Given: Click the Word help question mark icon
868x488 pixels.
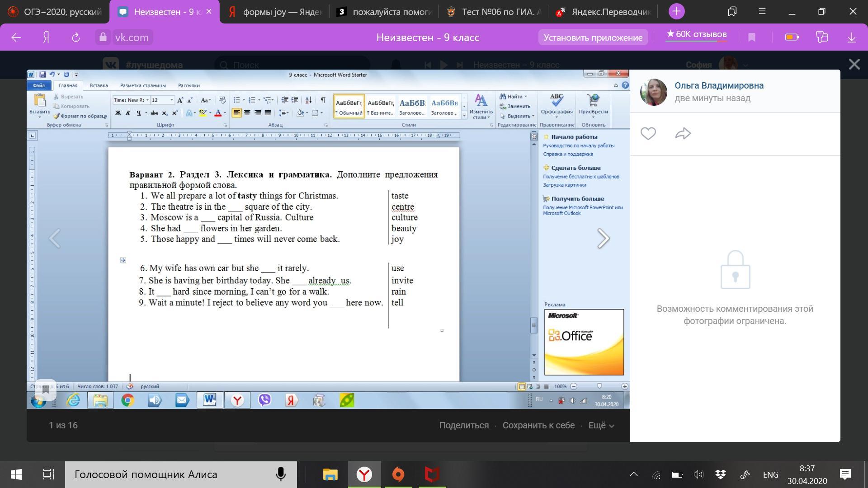Looking at the screenshot, I should [x=625, y=85].
